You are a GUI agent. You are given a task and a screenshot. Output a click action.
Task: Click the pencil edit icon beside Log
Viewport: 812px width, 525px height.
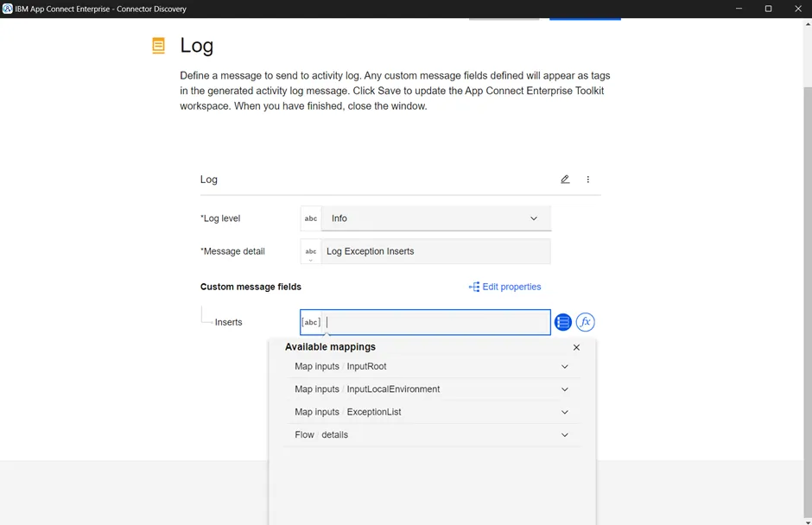(x=565, y=179)
